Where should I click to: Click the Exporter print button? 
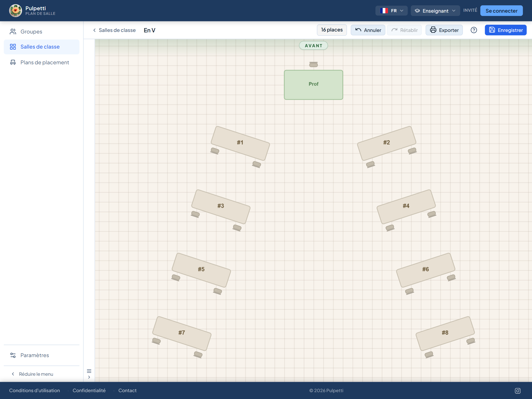click(444, 30)
